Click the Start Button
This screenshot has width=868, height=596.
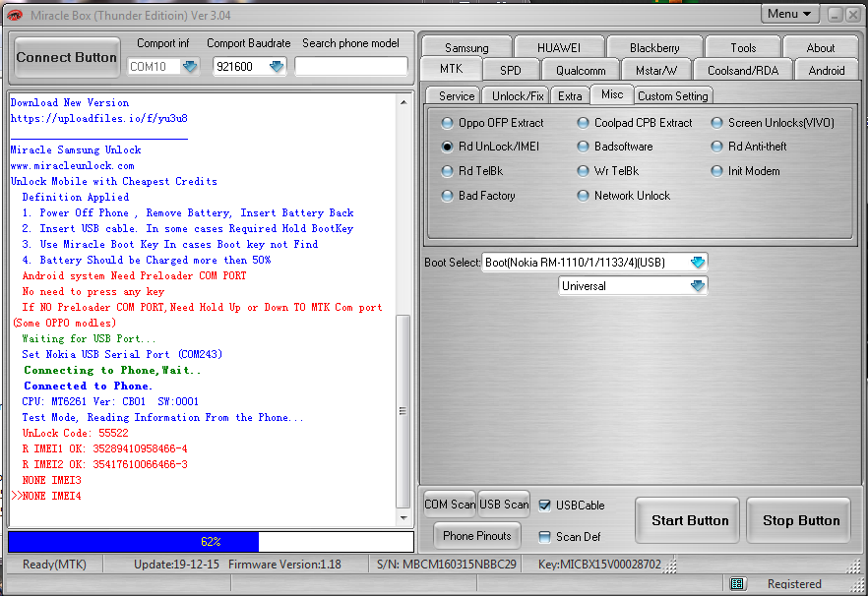click(690, 520)
